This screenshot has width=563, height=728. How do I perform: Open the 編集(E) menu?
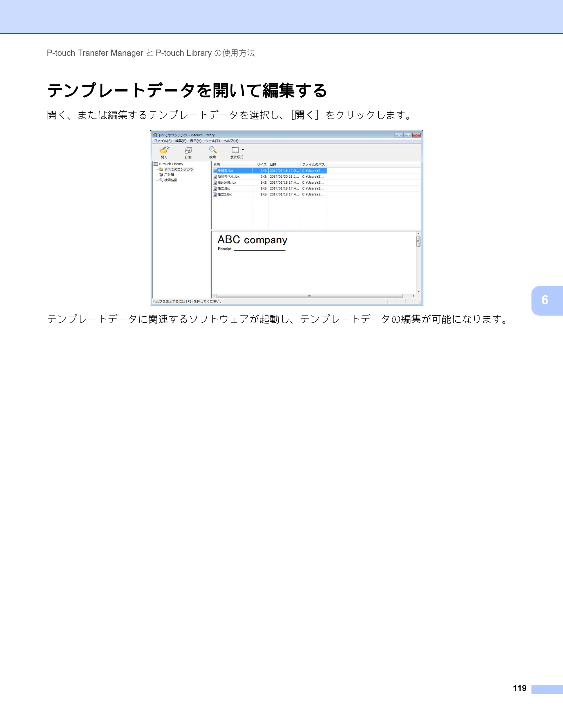181,141
